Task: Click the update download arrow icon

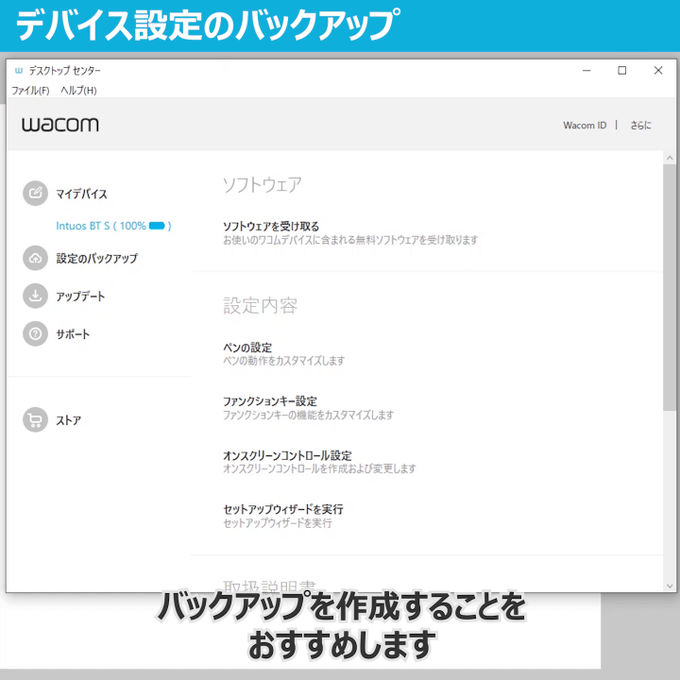Action: pyautogui.click(x=35, y=296)
